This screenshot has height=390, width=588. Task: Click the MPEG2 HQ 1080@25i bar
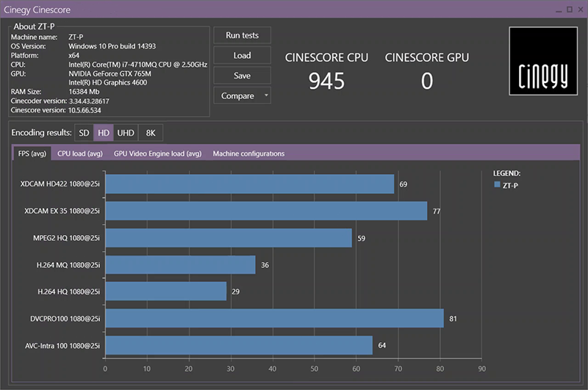[x=229, y=238]
